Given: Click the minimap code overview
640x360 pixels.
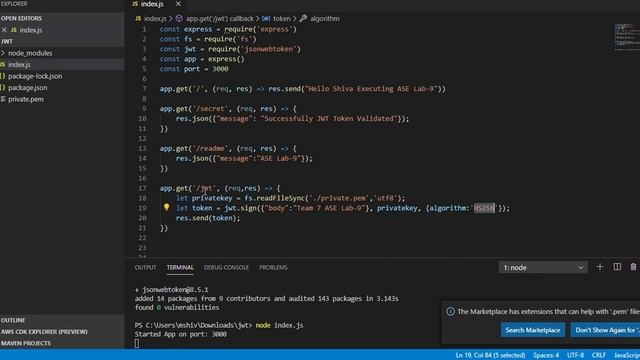Looking at the screenshot, I should (627, 37).
